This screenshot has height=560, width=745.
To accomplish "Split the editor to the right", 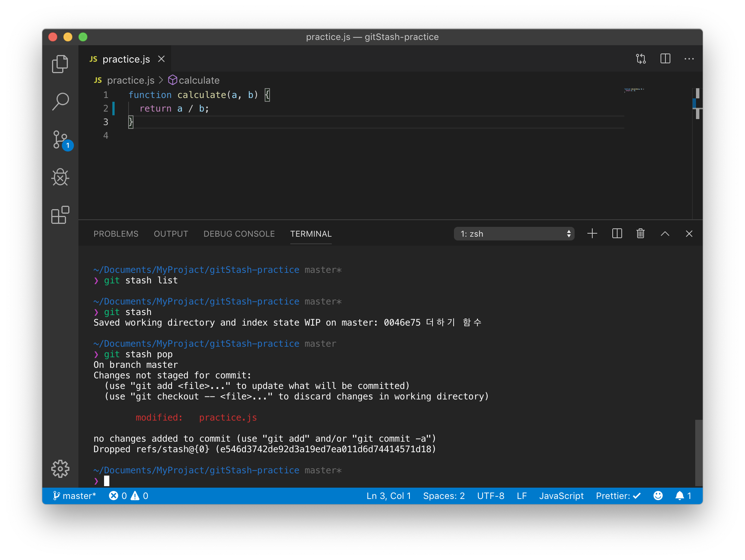I will tap(665, 59).
